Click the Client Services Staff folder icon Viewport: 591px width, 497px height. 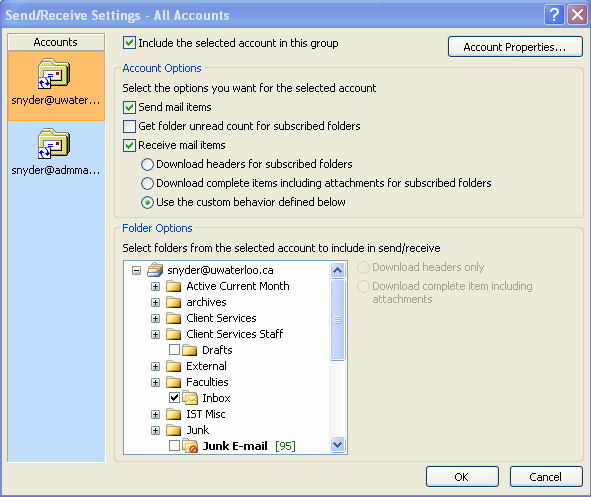[x=174, y=334]
